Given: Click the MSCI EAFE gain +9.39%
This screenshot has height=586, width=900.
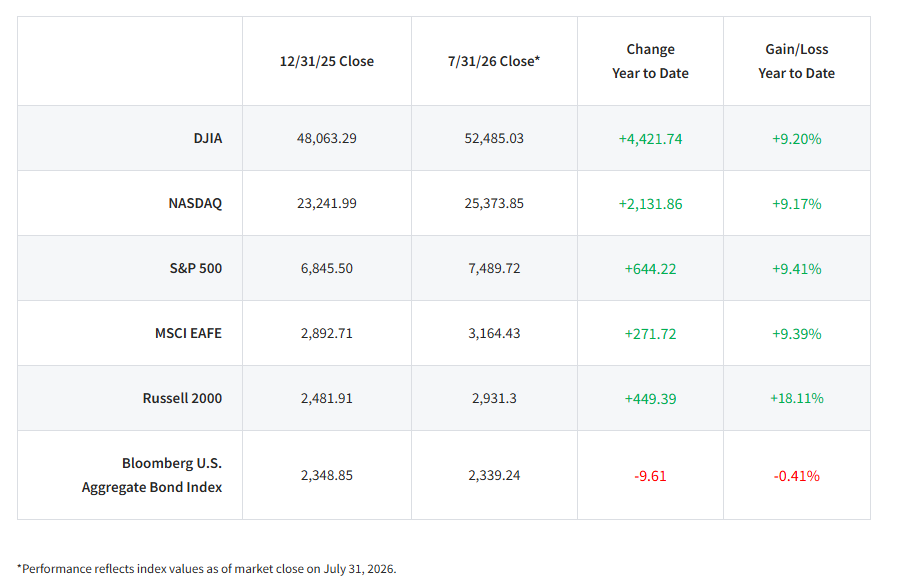Looking at the screenshot, I should tap(797, 333).
